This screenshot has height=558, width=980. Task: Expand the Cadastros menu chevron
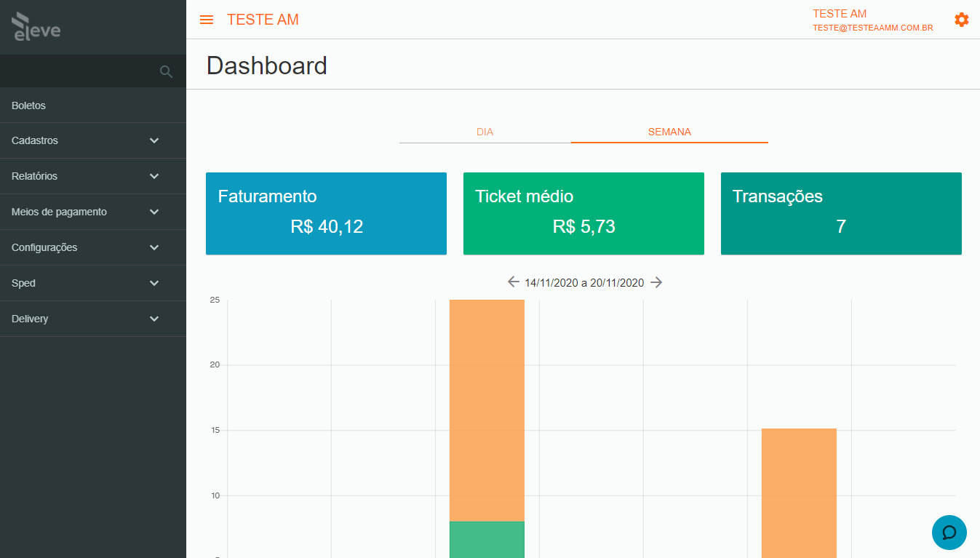[x=154, y=140]
